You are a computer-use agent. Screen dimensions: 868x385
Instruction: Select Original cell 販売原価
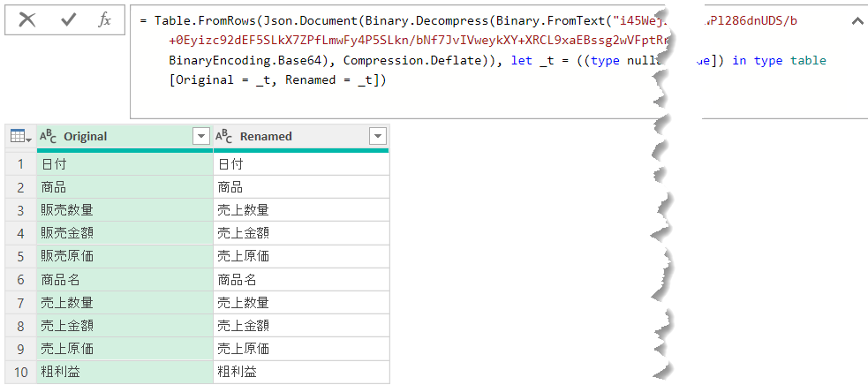tap(125, 257)
